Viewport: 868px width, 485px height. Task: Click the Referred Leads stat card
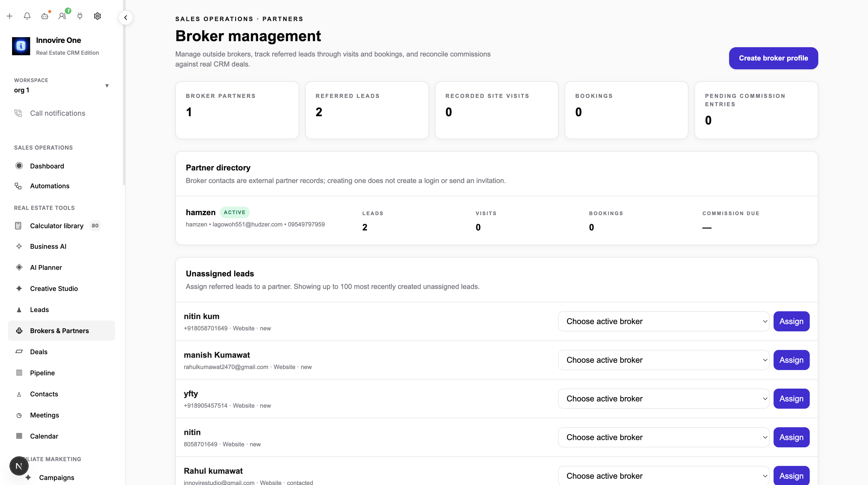(x=367, y=110)
